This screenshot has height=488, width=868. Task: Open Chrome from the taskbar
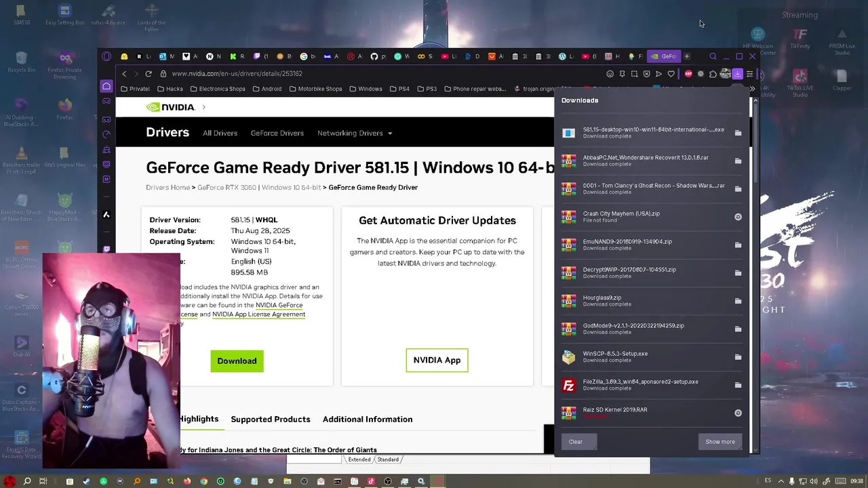click(x=203, y=481)
